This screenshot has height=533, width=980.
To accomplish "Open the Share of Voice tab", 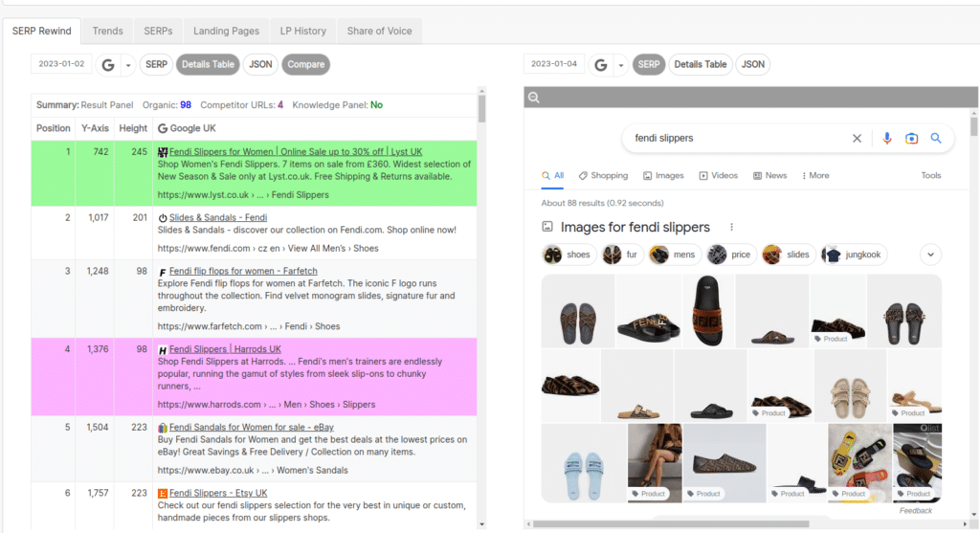I will tap(379, 31).
